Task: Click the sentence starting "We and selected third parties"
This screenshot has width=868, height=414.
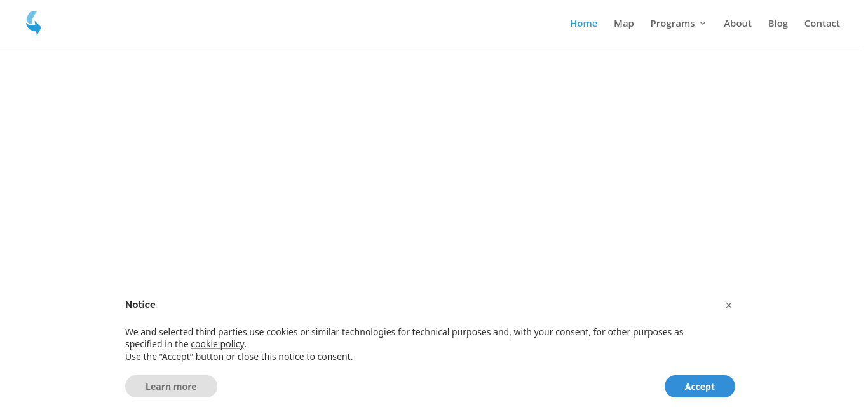Action: point(404,338)
